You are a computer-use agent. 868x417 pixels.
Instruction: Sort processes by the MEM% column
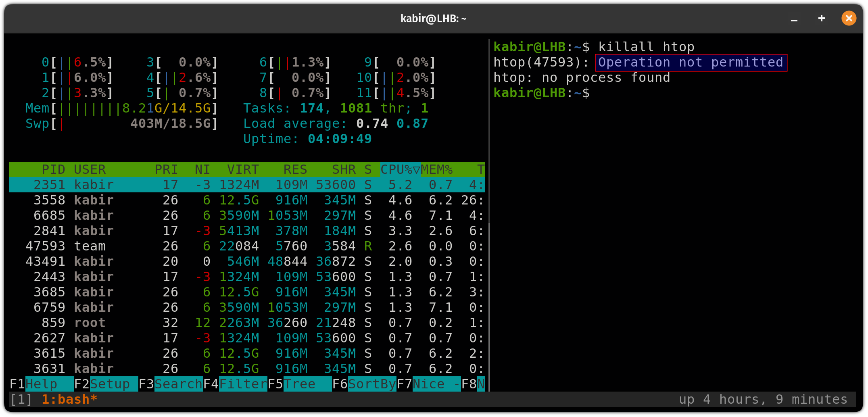click(x=437, y=169)
